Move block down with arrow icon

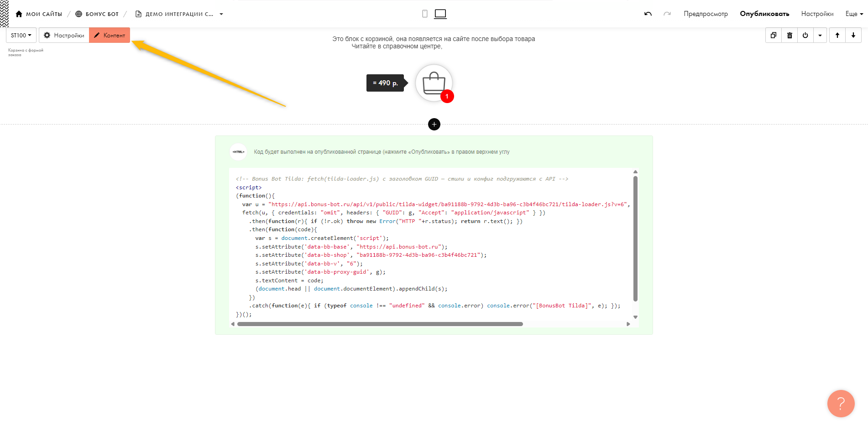click(853, 35)
